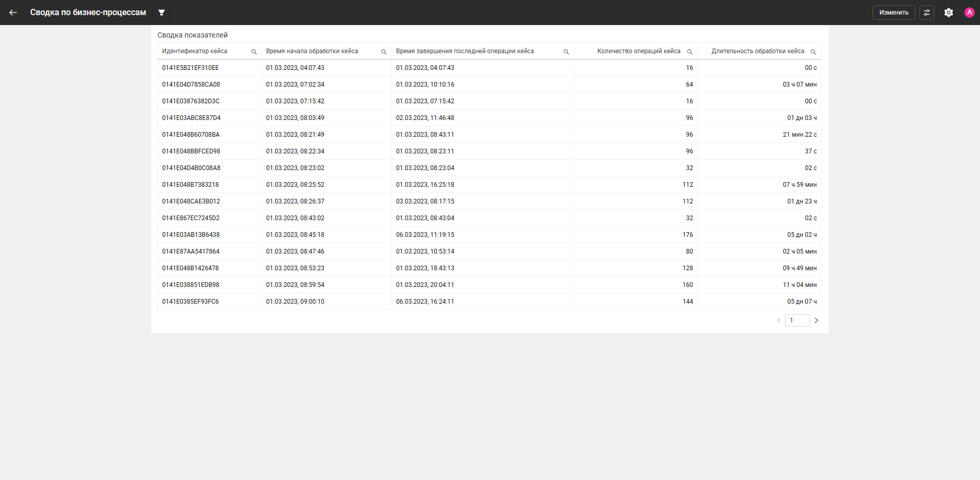Open the filter funnel icon
This screenshot has width=980, height=480.
tap(162, 13)
